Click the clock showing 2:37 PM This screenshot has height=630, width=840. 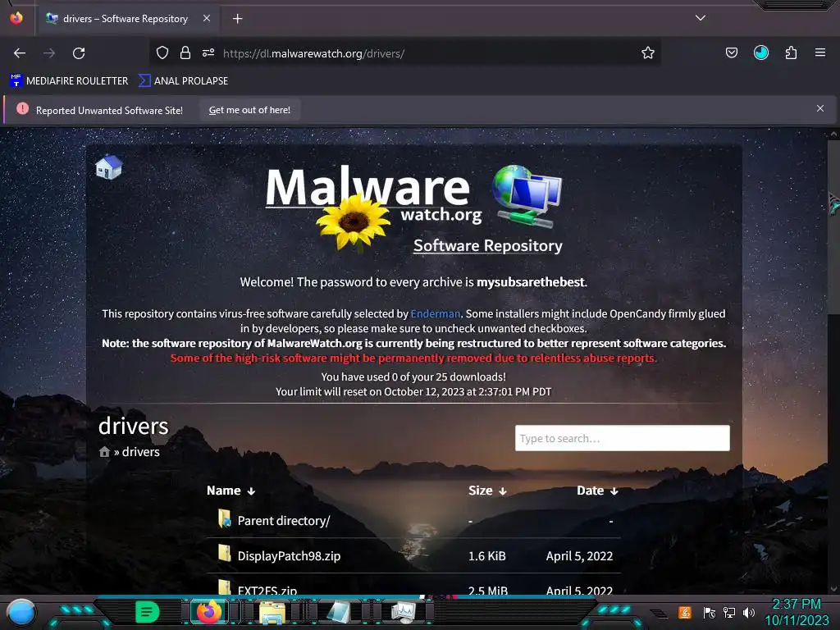tap(796, 605)
